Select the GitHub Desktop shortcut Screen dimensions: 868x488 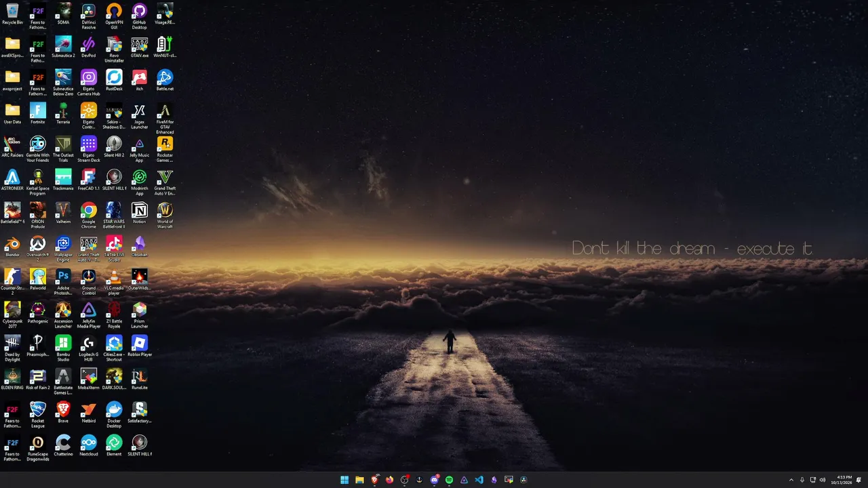(140, 16)
